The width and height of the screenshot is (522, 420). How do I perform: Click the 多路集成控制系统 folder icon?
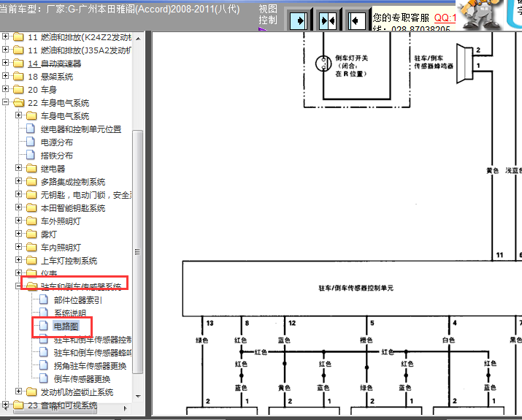click(x=31, y=182)
